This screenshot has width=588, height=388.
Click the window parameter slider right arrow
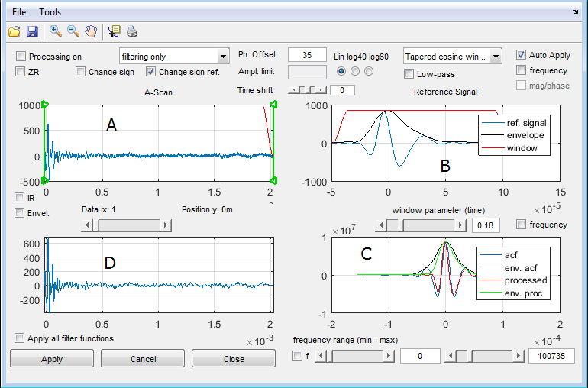tap(460, 225)
